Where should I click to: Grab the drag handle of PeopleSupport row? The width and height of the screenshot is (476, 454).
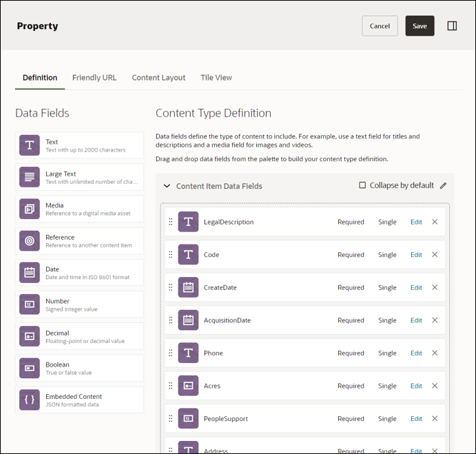(x=171, y=418)
